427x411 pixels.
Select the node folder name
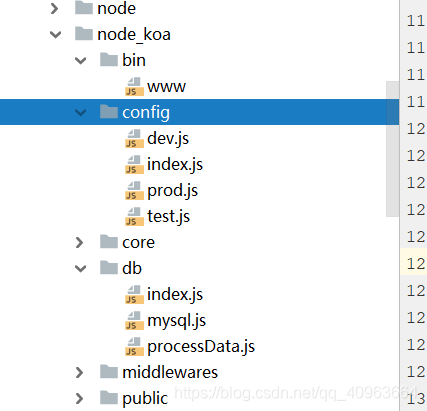pos(116,8)
